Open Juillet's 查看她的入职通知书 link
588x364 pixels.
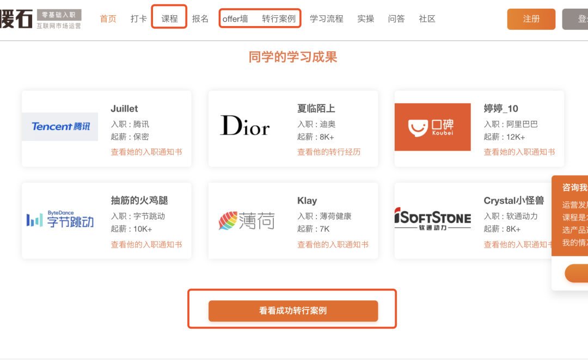[146, 152]
